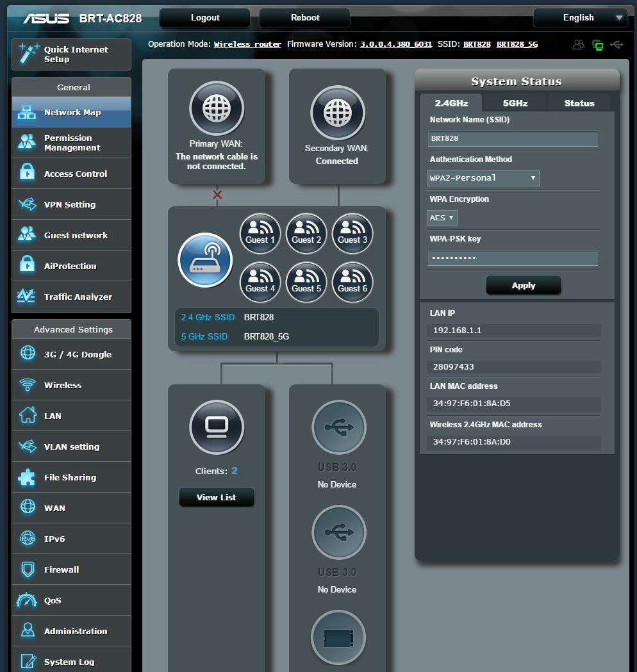Click the File Sharing puzzle icon
The height and width of the screenshot is (672, 637).
26,477
